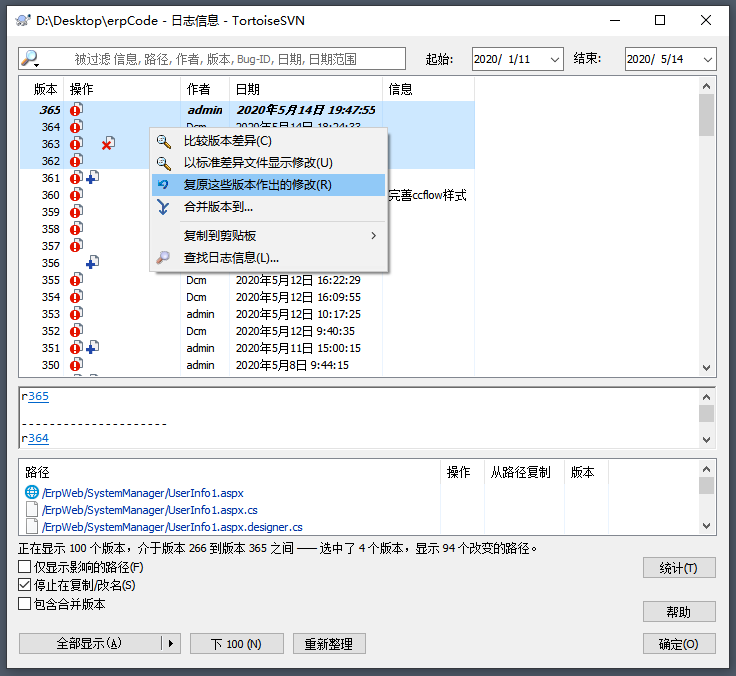Open the 起始 start date dropdown

click(x=554, y=59)
